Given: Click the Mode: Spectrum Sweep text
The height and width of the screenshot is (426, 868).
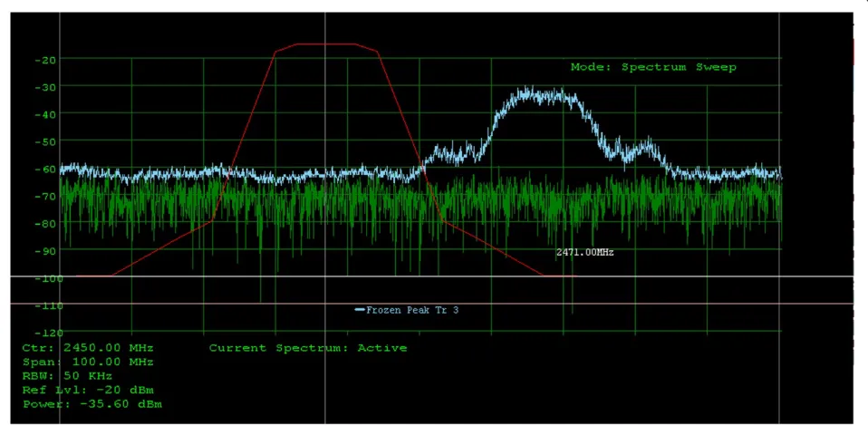Looking at the screenshot, I should pyautogui.click(x=653, y=67).
